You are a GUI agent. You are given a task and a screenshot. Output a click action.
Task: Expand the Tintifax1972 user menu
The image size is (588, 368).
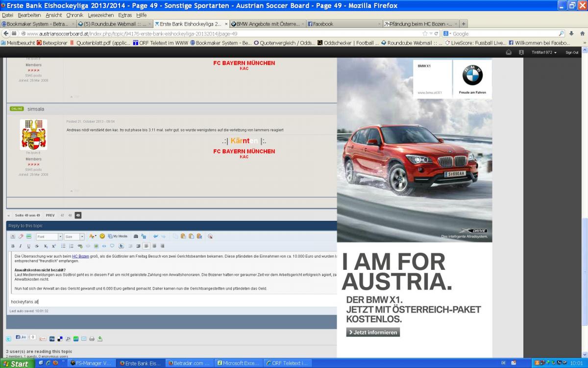544,53
